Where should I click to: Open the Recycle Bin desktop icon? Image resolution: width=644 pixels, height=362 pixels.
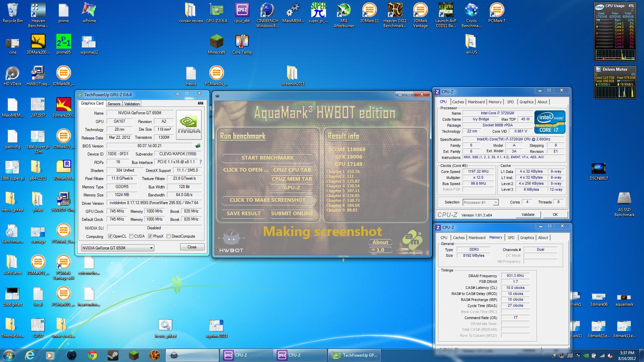tap(13, 13)
